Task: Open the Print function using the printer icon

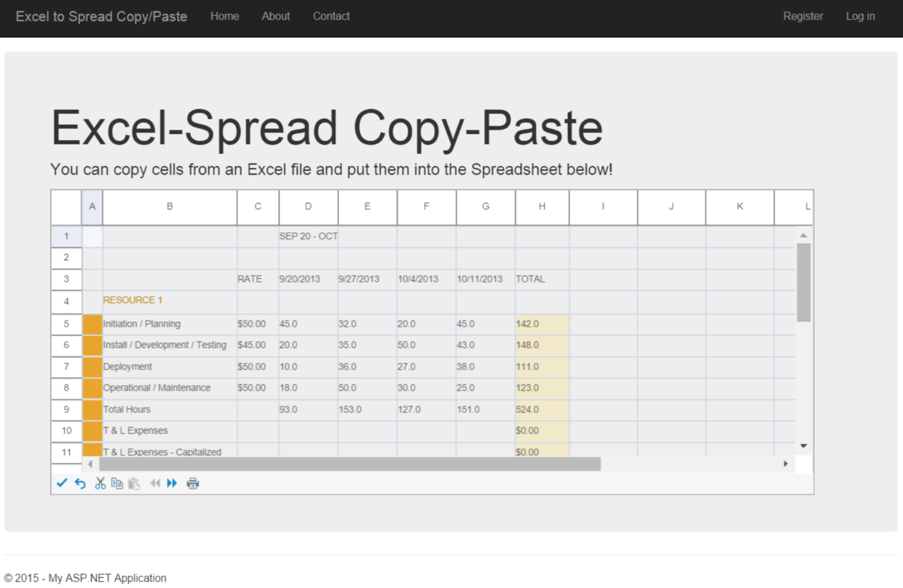Action: click(193, 483)
